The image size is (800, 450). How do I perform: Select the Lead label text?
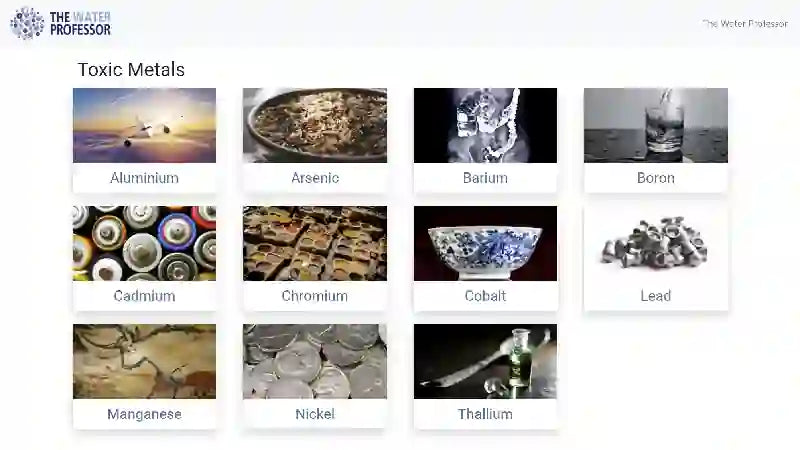click(x=656, y=296)
